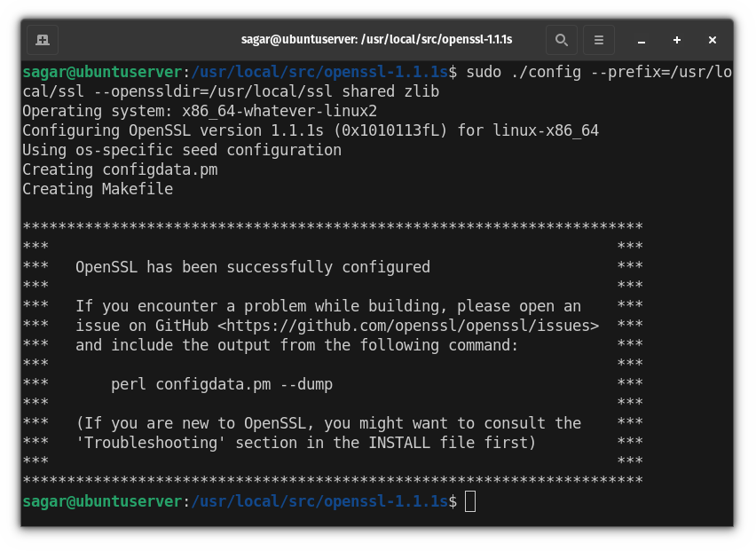Open the terminal search tool
The height and width of the screenshot is (551, 756).
pos(561,39)
